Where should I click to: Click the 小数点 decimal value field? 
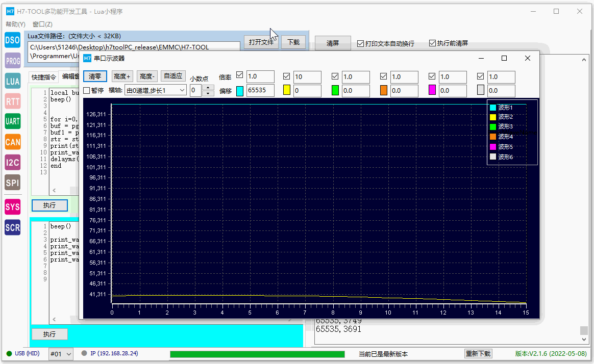(196, 90)
